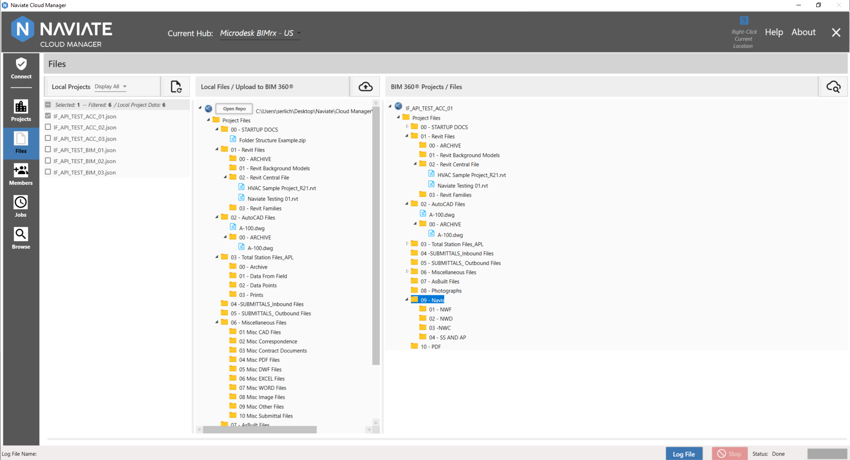Screen dimensions: 850x460
Task: Collapse the 09 - Navis folder
Action: (x=407, y=300)
